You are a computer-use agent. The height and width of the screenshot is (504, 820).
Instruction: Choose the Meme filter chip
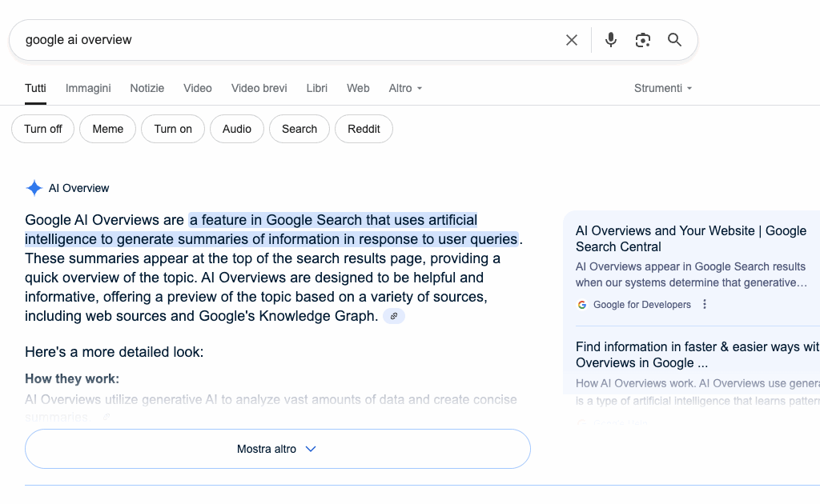tap(108, 129)
